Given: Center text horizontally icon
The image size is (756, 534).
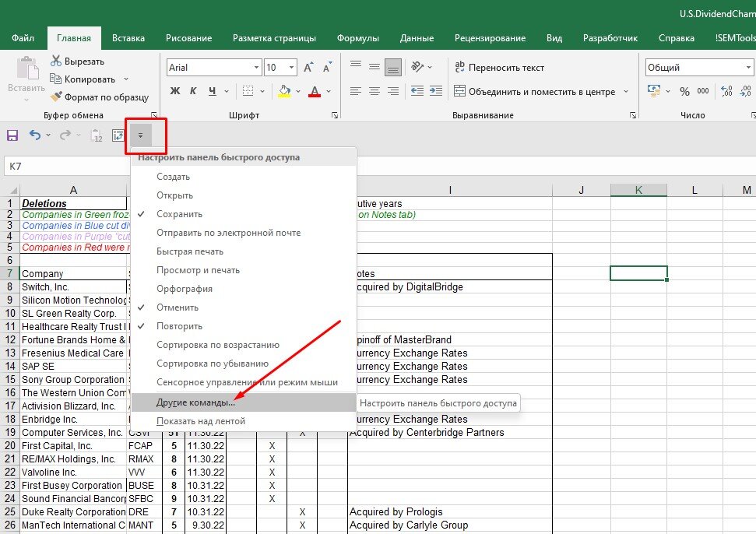Looking at the screenshot, I should pyautogui.click(x=374, y=91).
